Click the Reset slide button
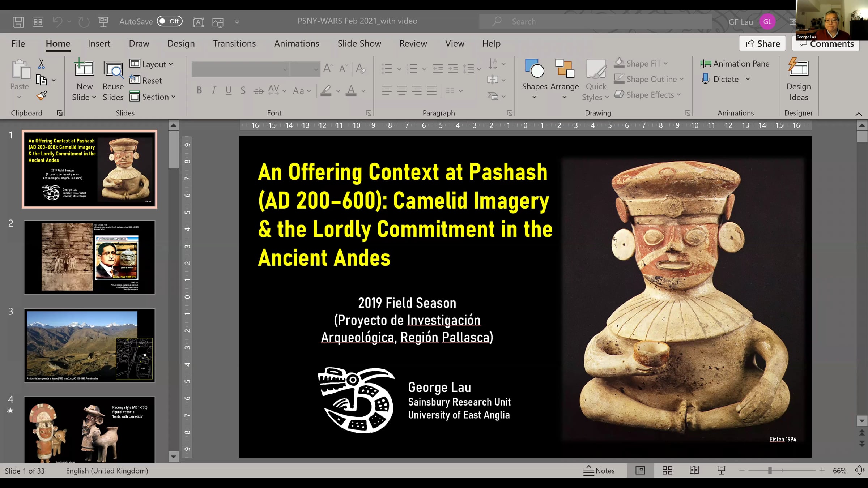The height and width of the screenshot is (488, 868). tap(146, 80)
